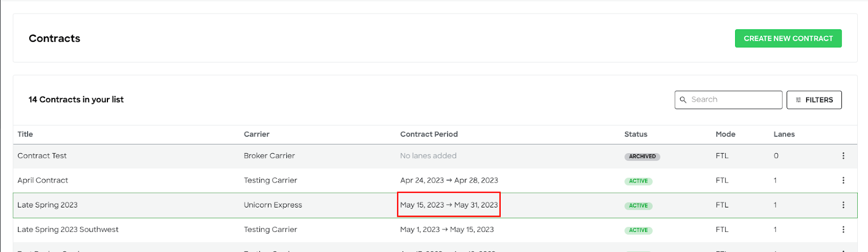Open three-dot menu for Late Spring 2023
The image size is (868, 252).
coord(843,205)
